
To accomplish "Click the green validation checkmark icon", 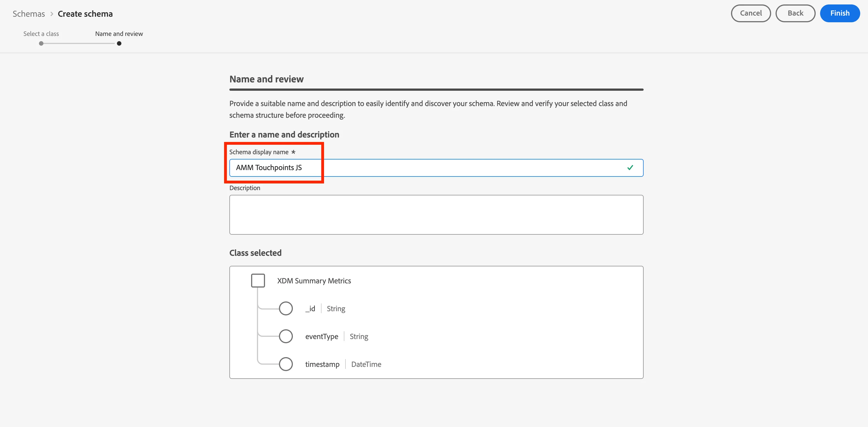I will pyautogui.click(x=630, y=168).
